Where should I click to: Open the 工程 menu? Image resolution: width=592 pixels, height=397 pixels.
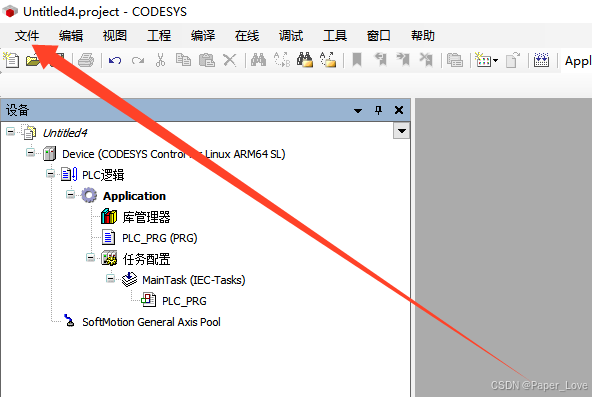(159, 36)
